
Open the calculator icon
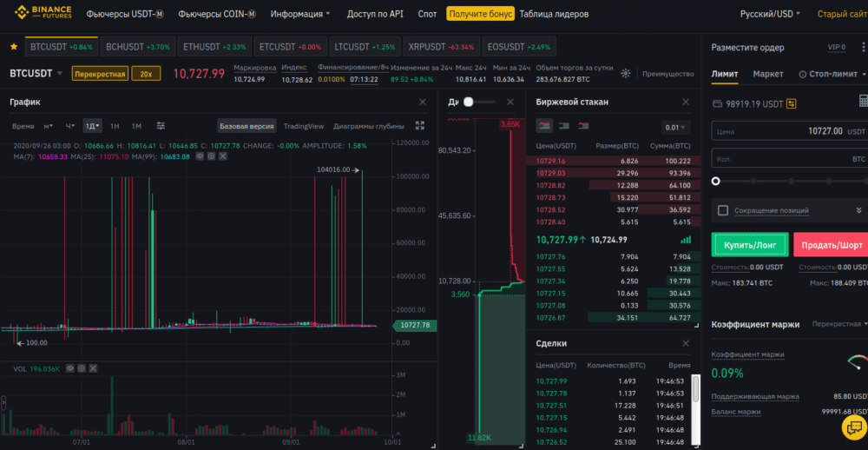click(x=863, y=102)
